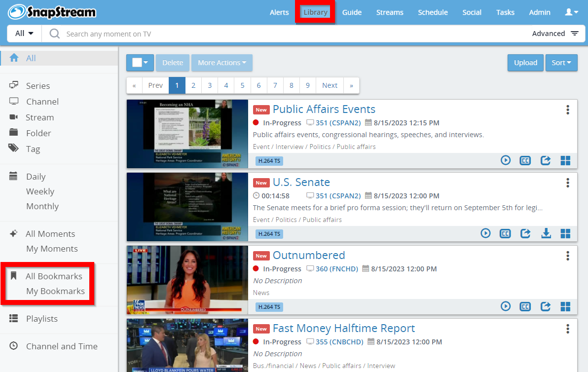Go to the Prev page
Viewport: 588px width, 372px height.
155,85
